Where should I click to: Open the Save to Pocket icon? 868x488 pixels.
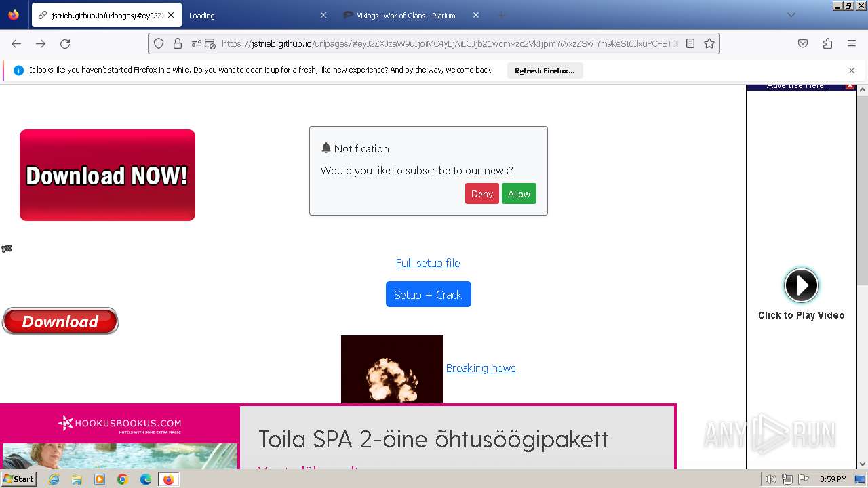803,43
